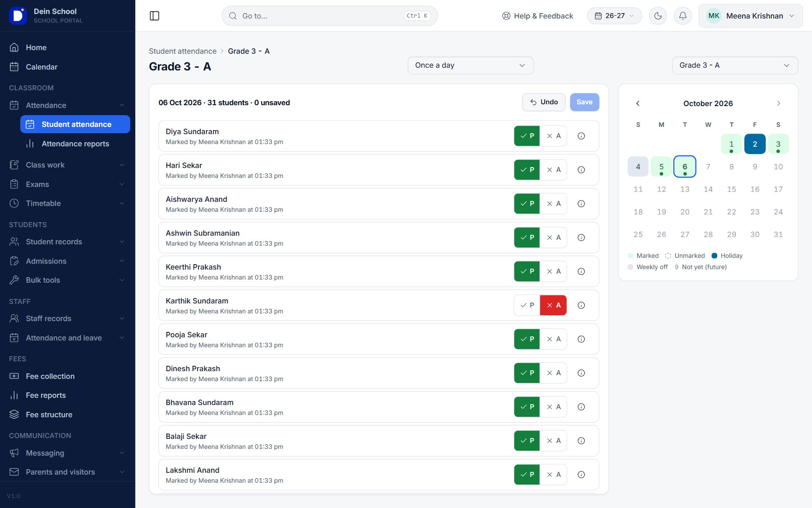This screenshot has width=812, height=508.
Task: Click the Save button
Action: point(585,102)
